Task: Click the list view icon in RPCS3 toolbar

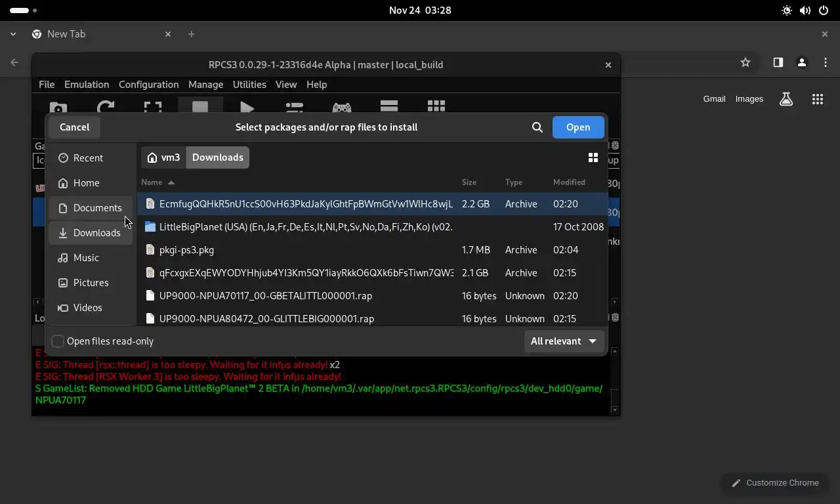Action: pos(389,107)
